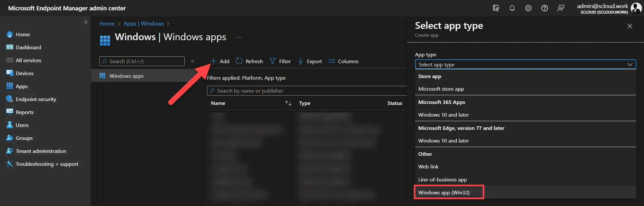Sort by the Name column arrows
The image size is (644, 206).
[x=288, y=103]
